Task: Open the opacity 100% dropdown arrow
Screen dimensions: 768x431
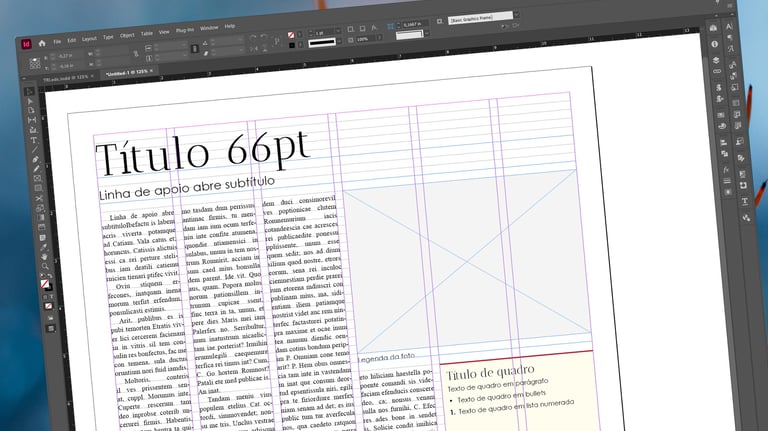Action: click(x=379, y=38)
